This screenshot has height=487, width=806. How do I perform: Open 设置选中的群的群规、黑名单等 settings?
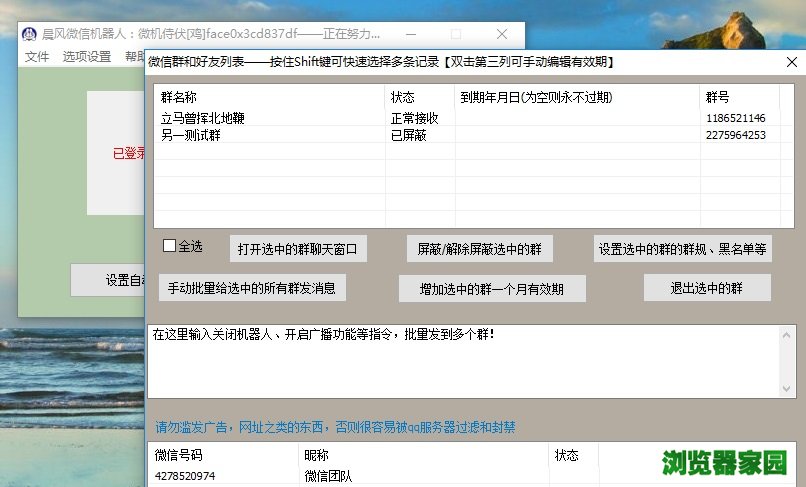click(683, 249)
